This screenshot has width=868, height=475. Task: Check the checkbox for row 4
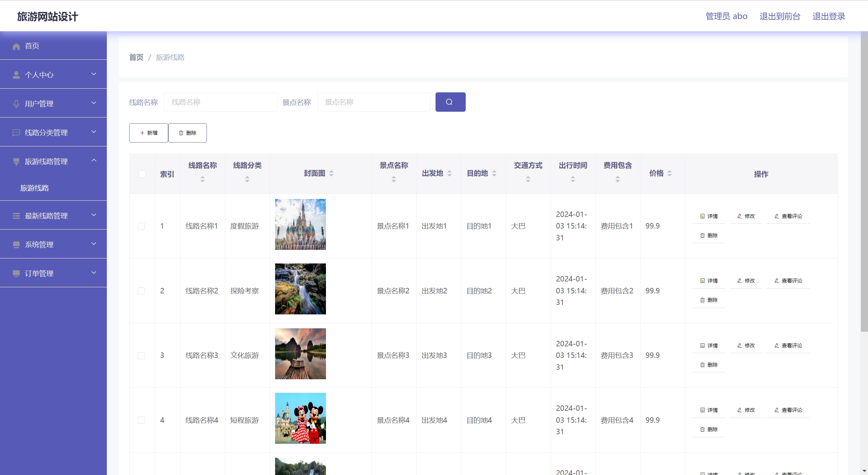[x=141, y=420]
